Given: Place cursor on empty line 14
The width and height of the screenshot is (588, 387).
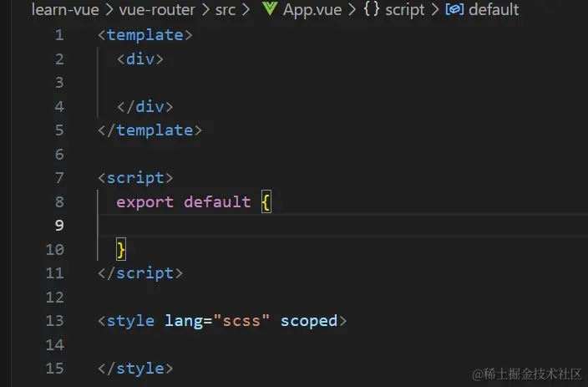Looking at the screenshot, I should [x=342, y=344].
